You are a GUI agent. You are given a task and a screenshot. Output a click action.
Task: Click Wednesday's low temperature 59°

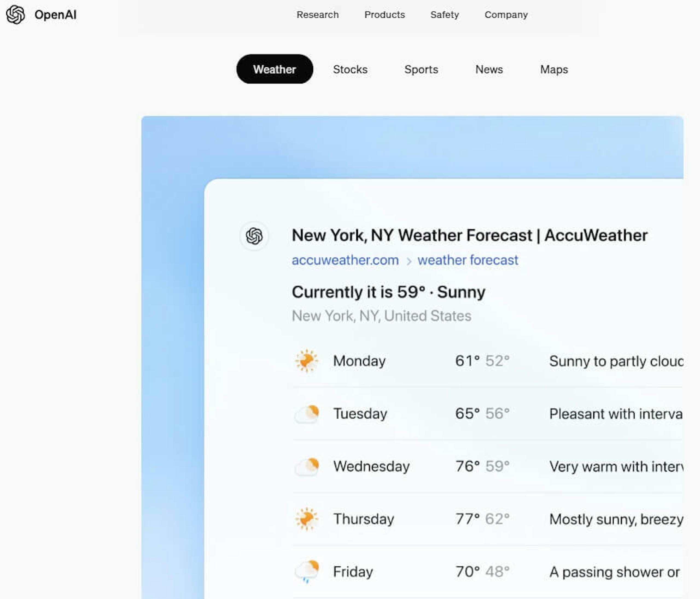[497, 467]
